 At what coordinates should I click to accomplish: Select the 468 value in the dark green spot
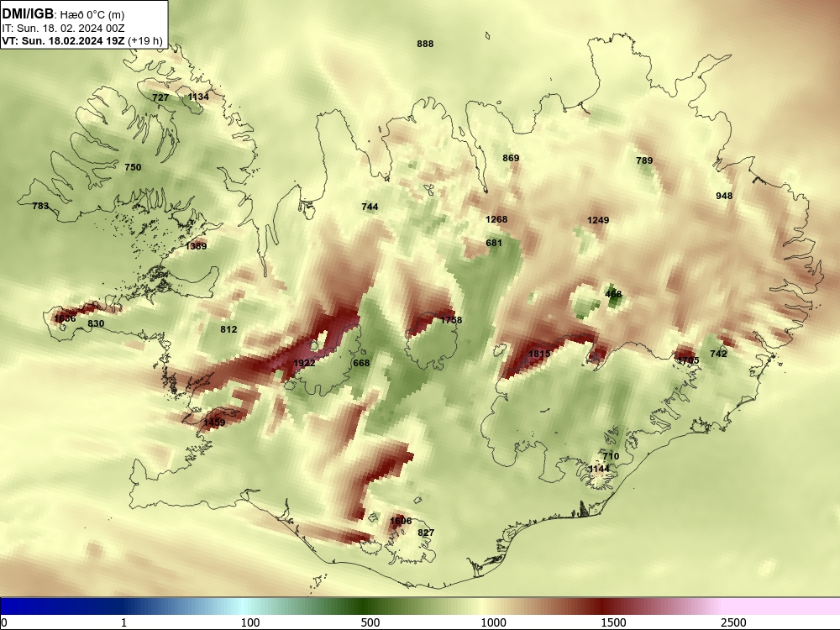click(613, 294)
